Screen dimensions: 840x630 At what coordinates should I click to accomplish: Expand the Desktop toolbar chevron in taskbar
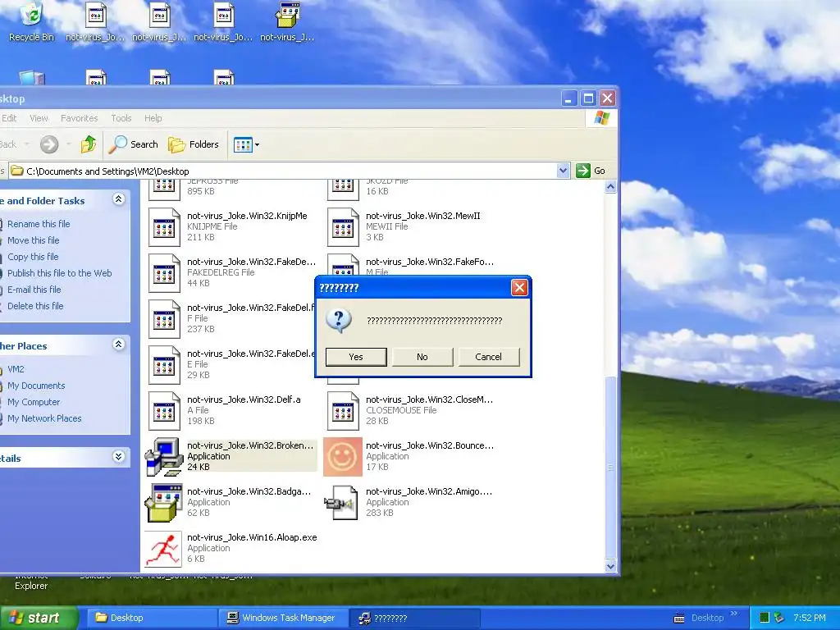[733, 614]
